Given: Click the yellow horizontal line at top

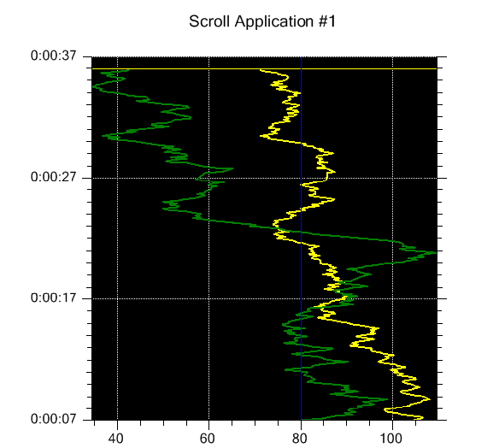Looking at the screenshot, I should coord(264,68).
